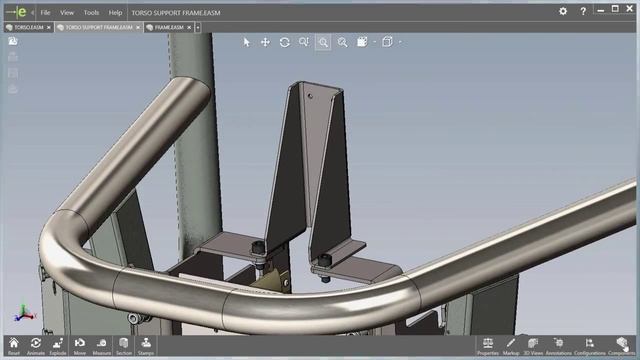The width and height of the screenshot is (640, 360).
Task: Open the display style cube icon
Action: click(x=362, y=42)
